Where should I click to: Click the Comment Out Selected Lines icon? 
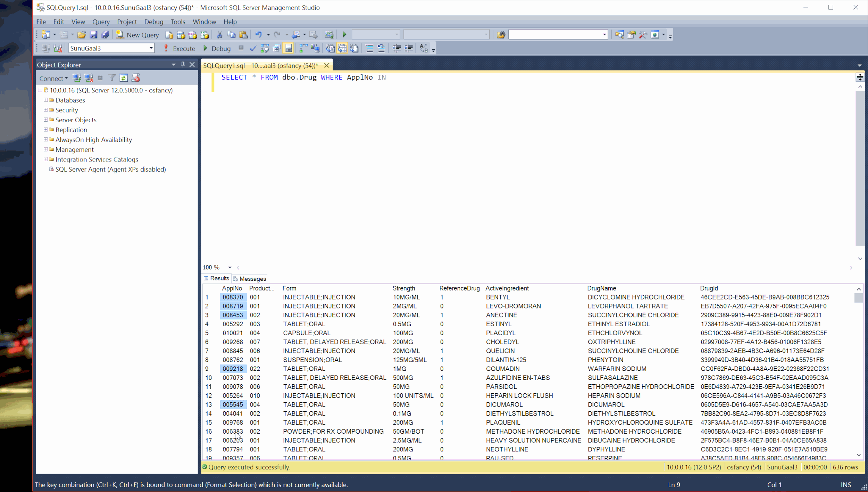pos(369,49)
